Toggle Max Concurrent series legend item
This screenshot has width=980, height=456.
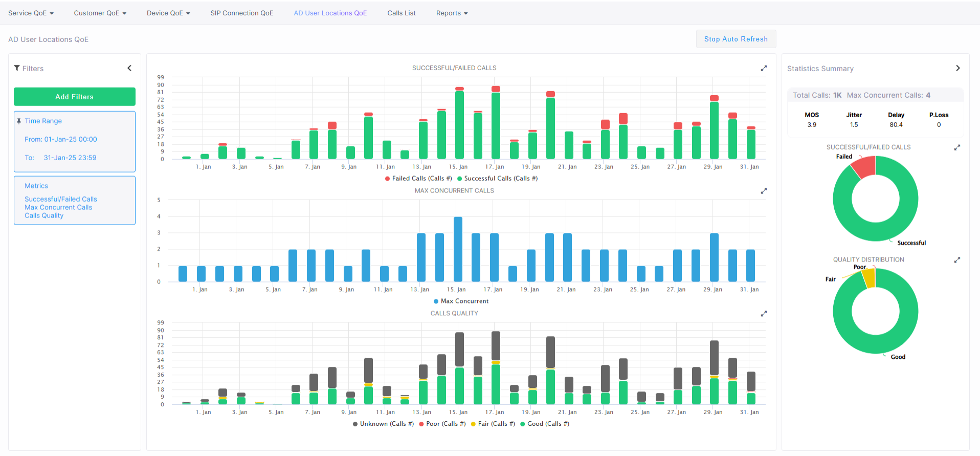coord(461,301)
